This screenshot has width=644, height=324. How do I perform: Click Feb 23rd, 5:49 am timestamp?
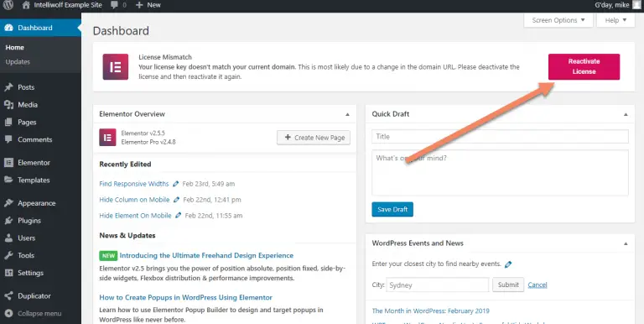click(209, 184)
